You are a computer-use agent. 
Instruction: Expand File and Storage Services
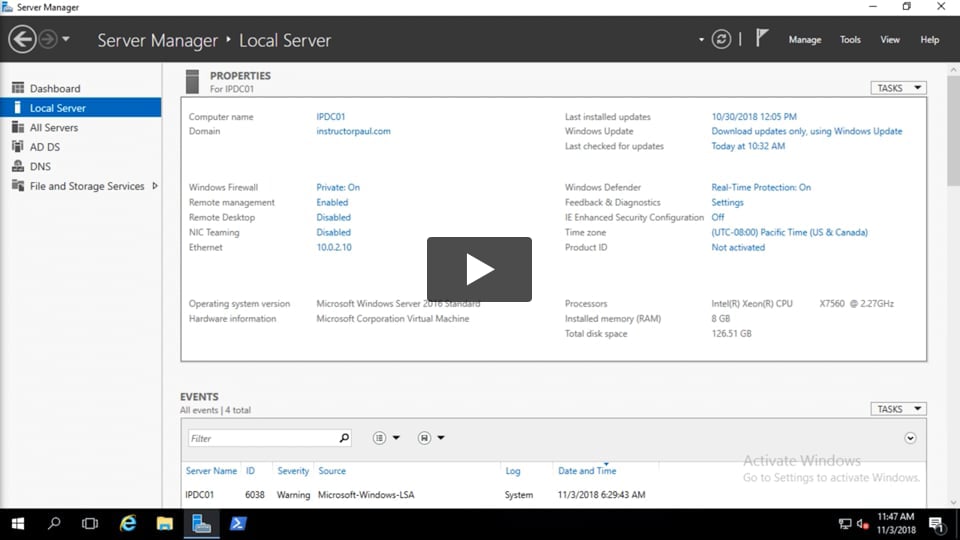coord(155,186)
